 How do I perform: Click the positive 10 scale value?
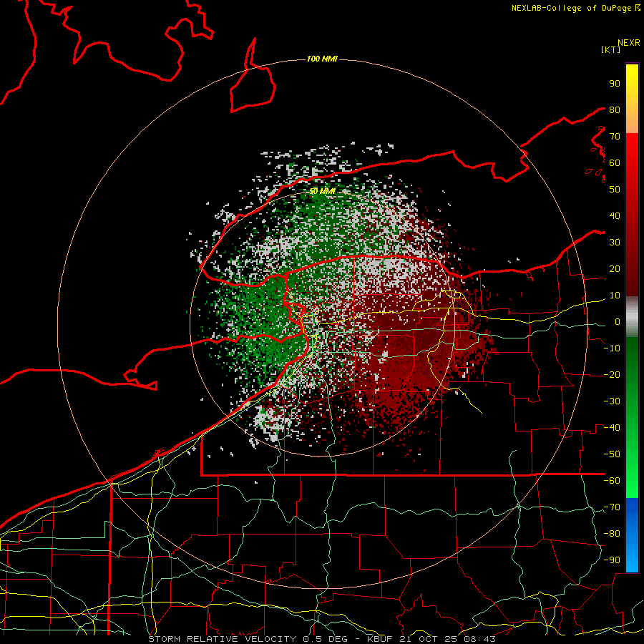click(x=615, y=296)
